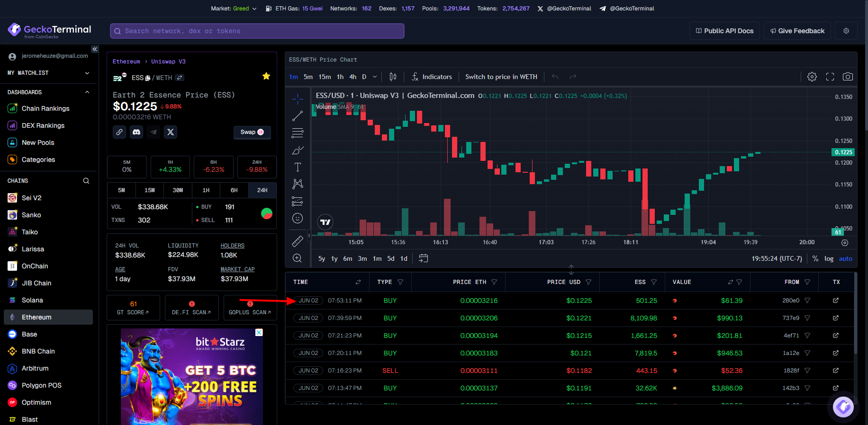The width and height of the screenshot is (868, 425).
Task: Open transaction link for 07:53:11 PM trade
Action: point(836,301)
